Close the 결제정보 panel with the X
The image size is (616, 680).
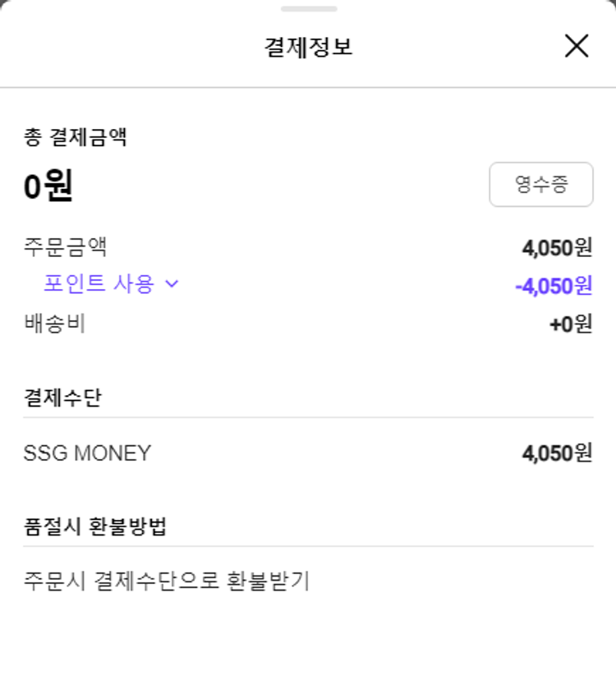577,46
